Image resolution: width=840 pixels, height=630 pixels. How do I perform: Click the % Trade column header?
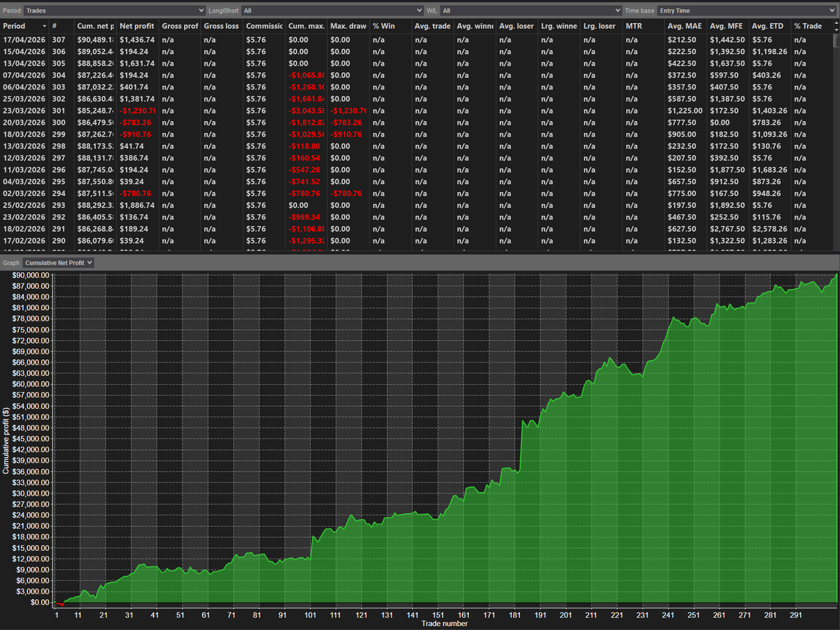tap(811, 26)
